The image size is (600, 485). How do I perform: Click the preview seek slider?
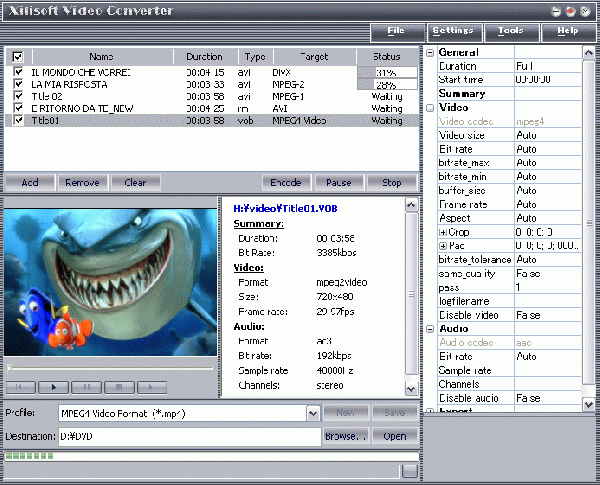(108, 368)
